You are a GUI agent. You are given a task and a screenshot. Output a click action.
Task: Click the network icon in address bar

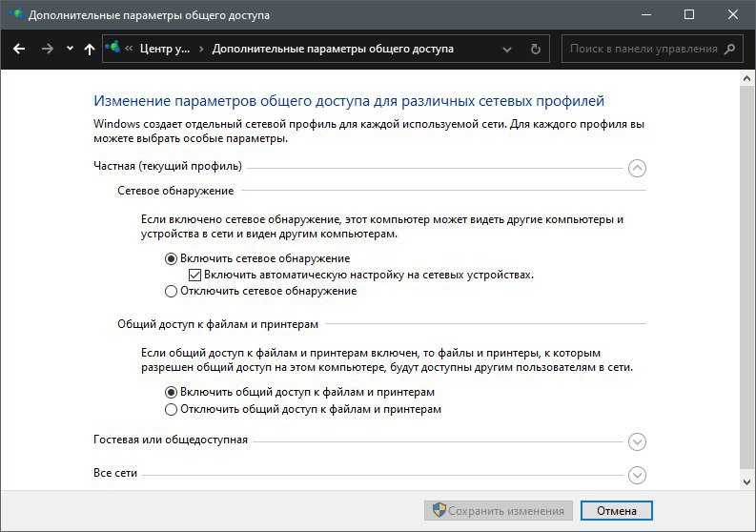click(112, 48)
